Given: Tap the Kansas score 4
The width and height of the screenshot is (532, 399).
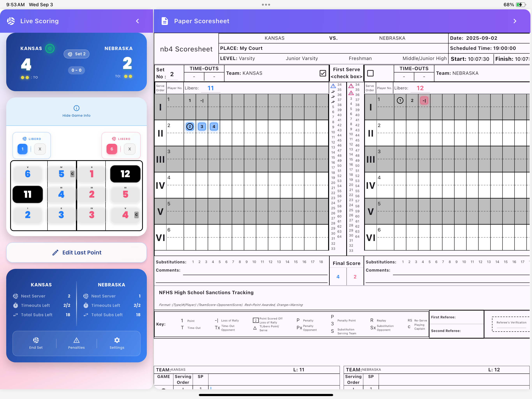Looking at the screenshot, I should click(x=26, y=64).
